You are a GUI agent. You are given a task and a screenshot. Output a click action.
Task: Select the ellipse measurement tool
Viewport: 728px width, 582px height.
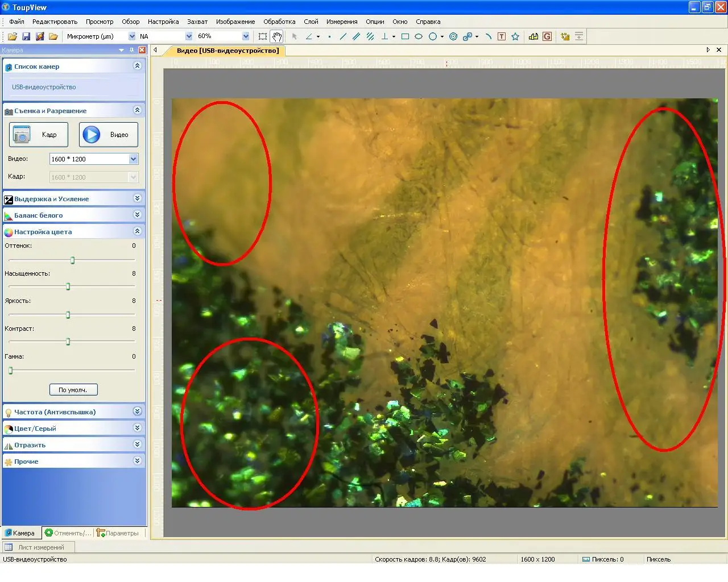tap(419, 36)
